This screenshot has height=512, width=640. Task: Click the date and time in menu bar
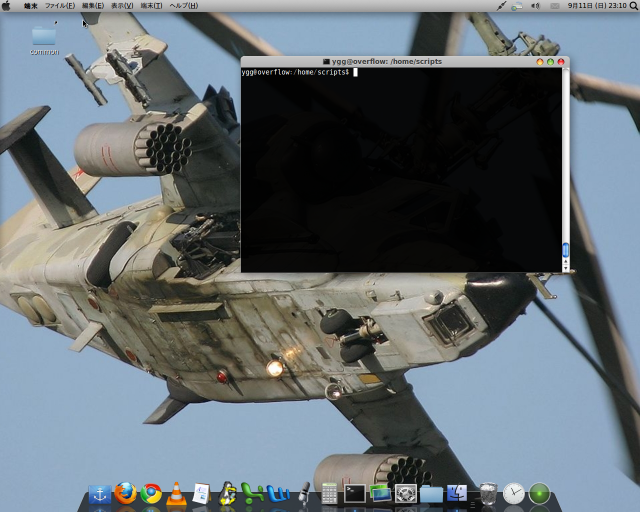click(597, 6)
